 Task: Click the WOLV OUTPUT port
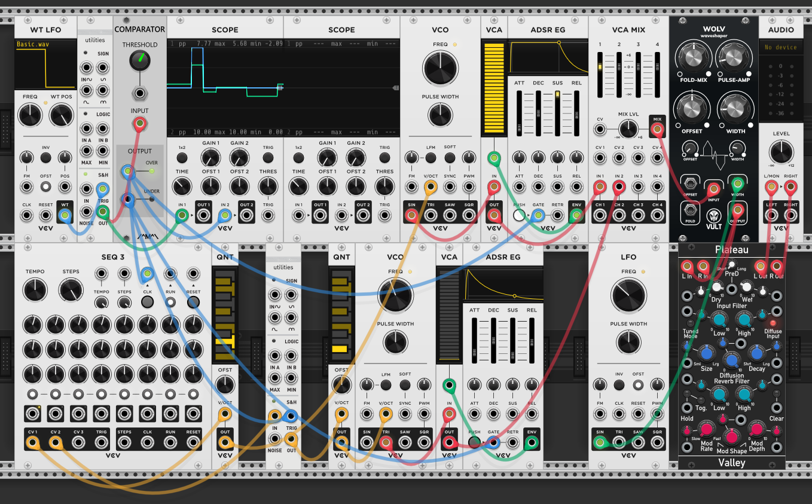738,209
